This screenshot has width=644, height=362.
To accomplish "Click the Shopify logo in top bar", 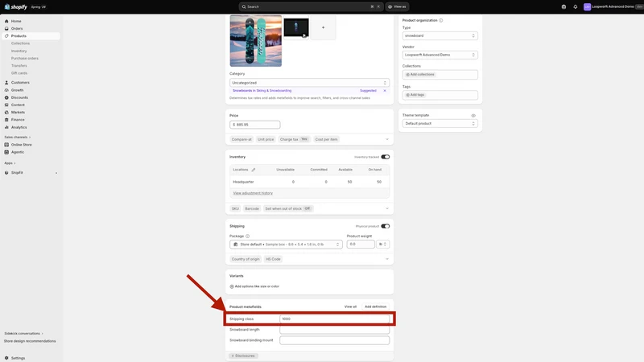I will (x=15, y=6).
